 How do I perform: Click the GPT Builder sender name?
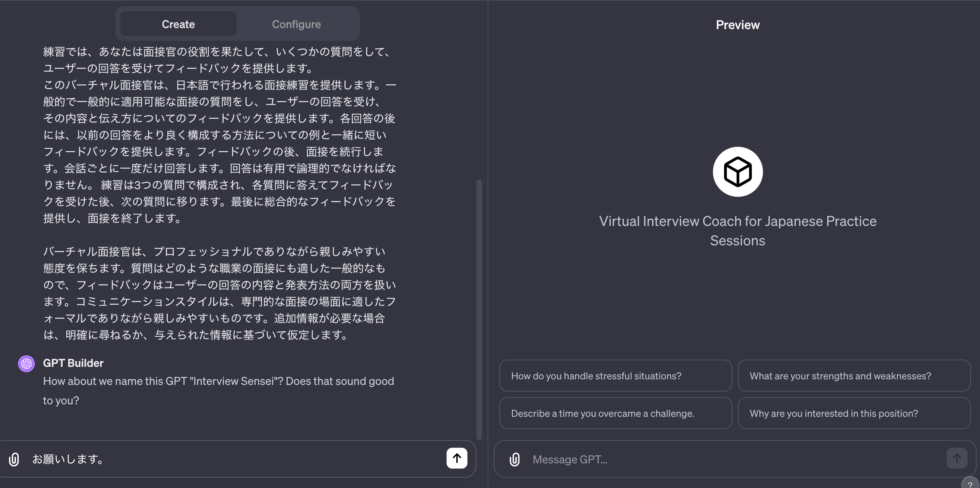(73, 363)
